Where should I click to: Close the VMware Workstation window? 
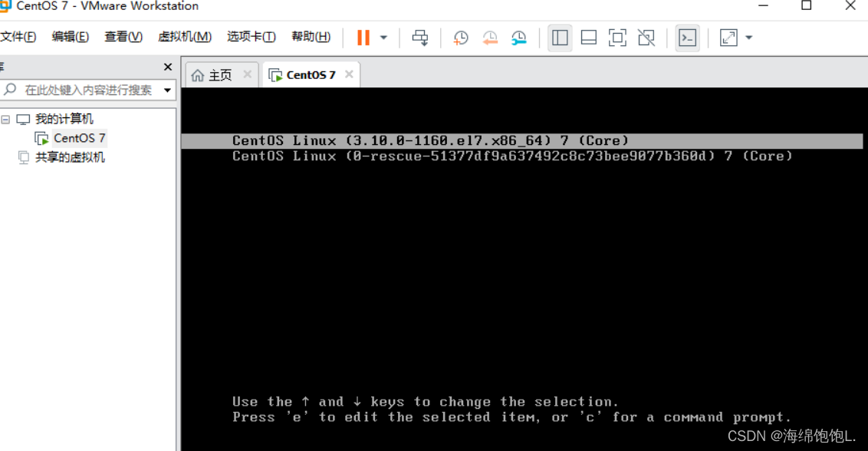[850, 5]
